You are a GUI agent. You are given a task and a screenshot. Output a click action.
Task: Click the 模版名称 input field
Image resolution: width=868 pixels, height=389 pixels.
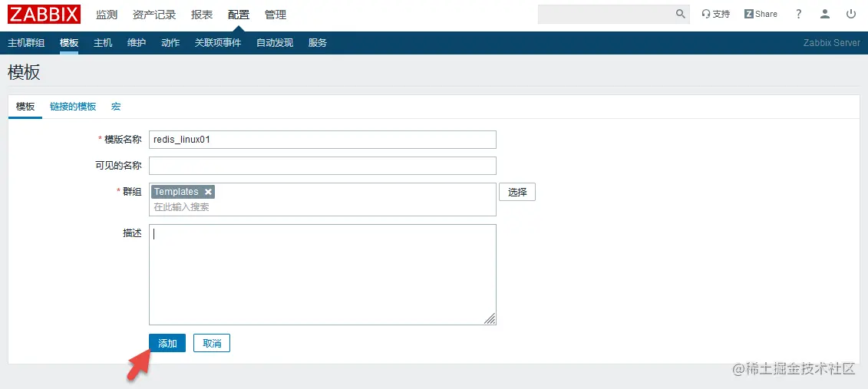(x=323, y=140)
